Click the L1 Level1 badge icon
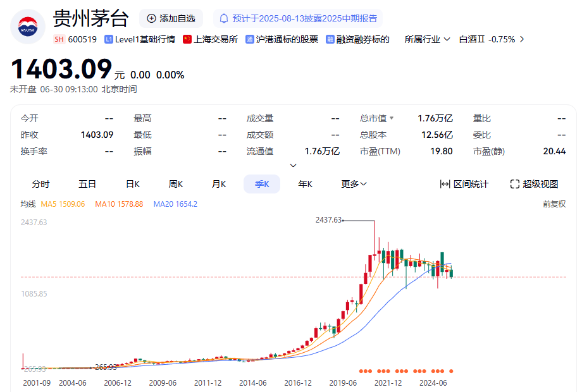This screenshot has height=392, width=582. coord(108,39)
